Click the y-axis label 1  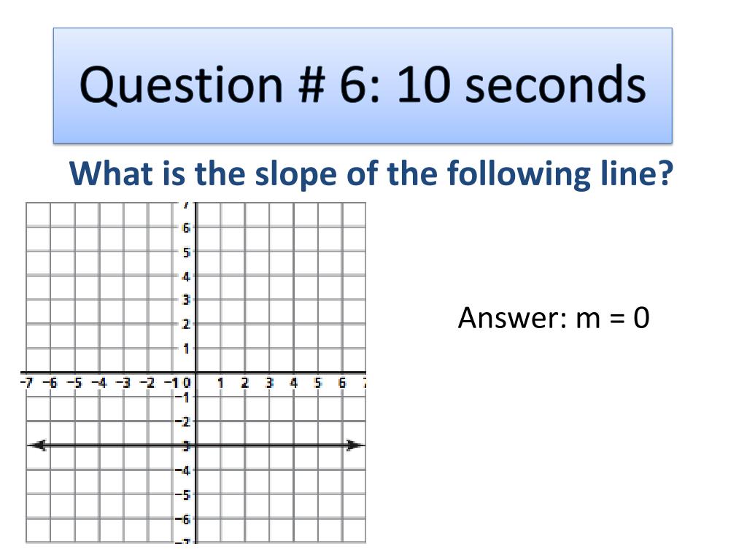click(x=186, y=349)
